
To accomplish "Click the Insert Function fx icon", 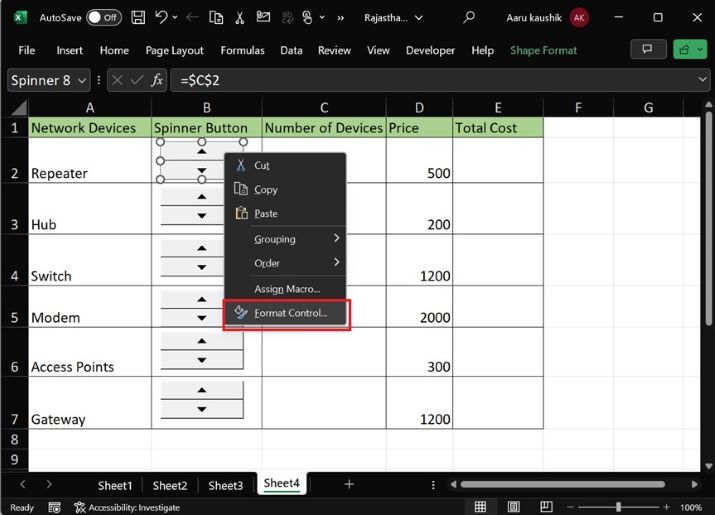I will click(x=157, y=80).
